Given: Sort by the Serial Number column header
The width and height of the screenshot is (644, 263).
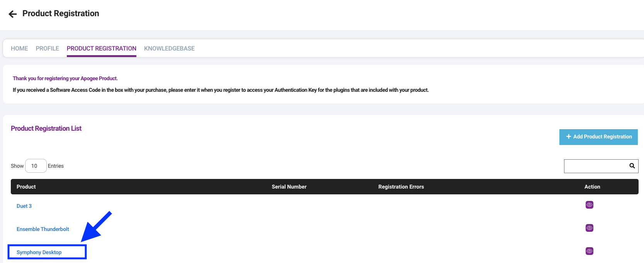Looking at the screenshot, I should point(289,187).
